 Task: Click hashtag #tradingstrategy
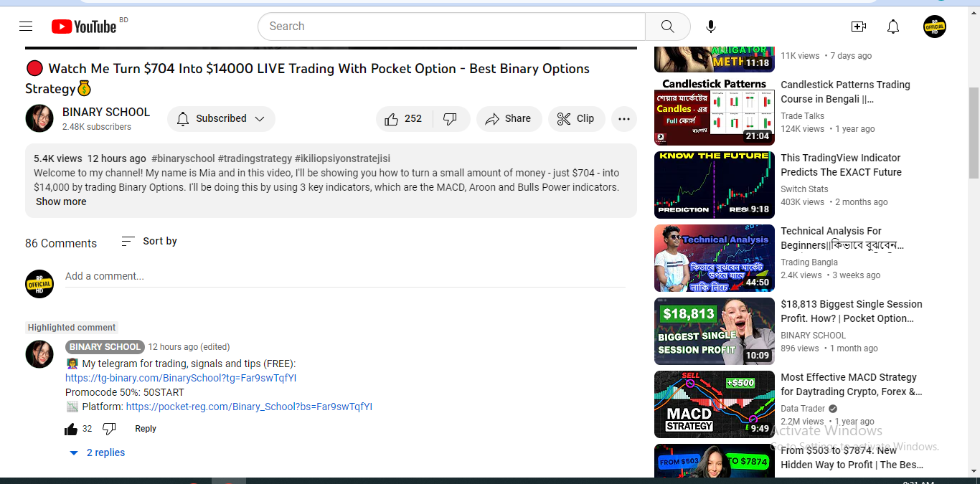255,158
